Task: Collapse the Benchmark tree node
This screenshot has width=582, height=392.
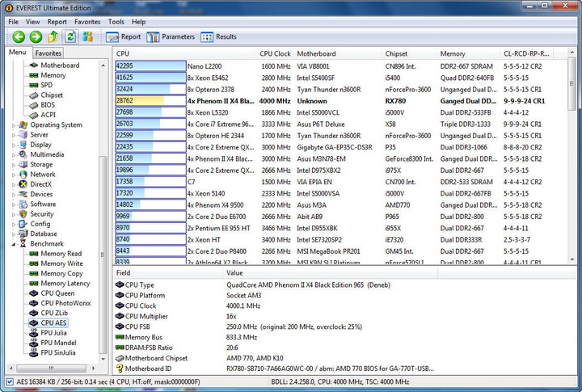Action: 14,244
